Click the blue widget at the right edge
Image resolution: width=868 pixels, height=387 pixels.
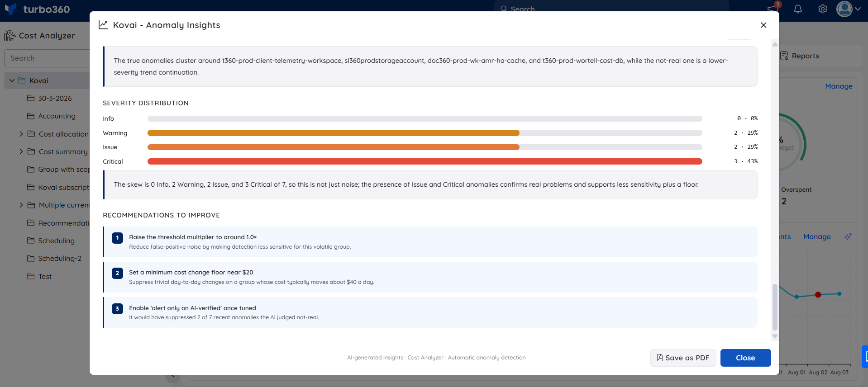click(865, 357)
